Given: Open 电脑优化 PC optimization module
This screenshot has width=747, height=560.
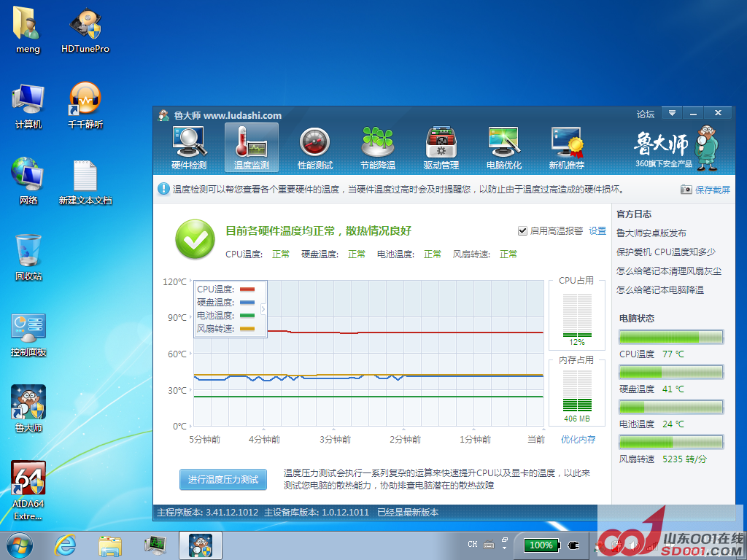Looking at the screenshot, I should (504, 148).
